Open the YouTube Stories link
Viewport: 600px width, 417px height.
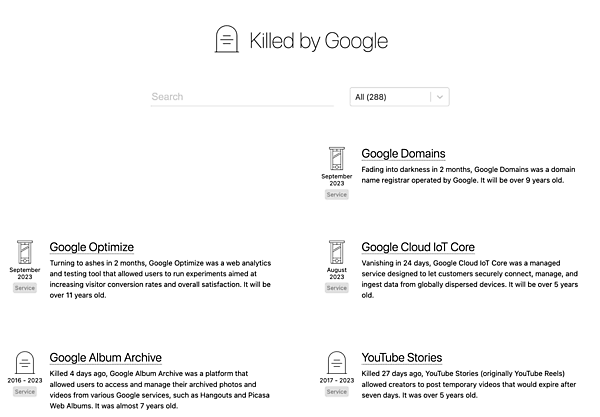pos(401,358)
